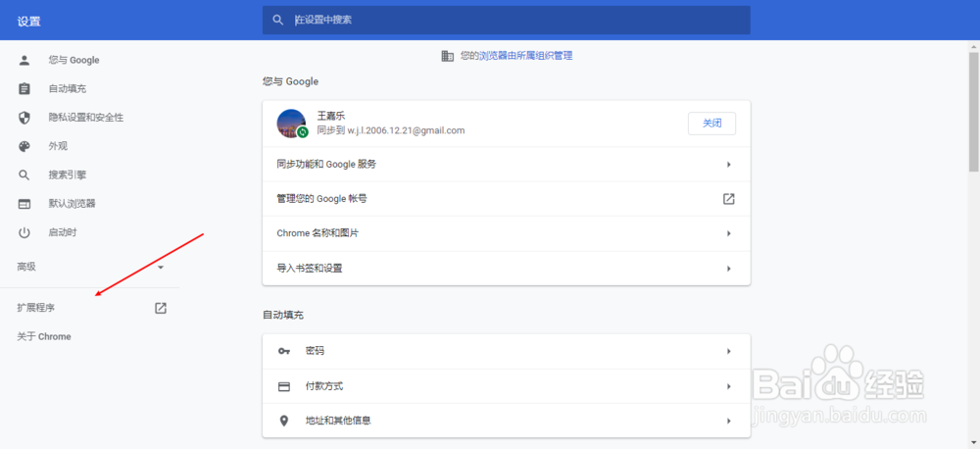Click the palette icon for 外观

pyautogui.click(x=24, y=146)
